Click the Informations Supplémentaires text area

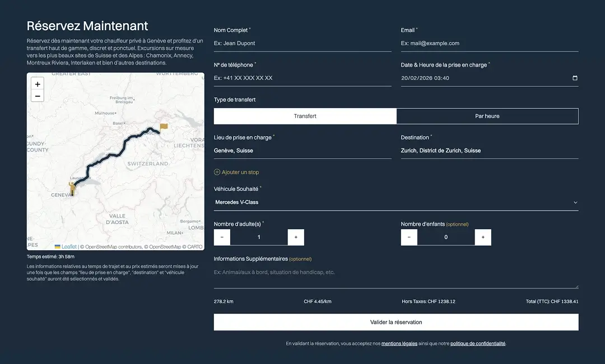pos(395,277)
